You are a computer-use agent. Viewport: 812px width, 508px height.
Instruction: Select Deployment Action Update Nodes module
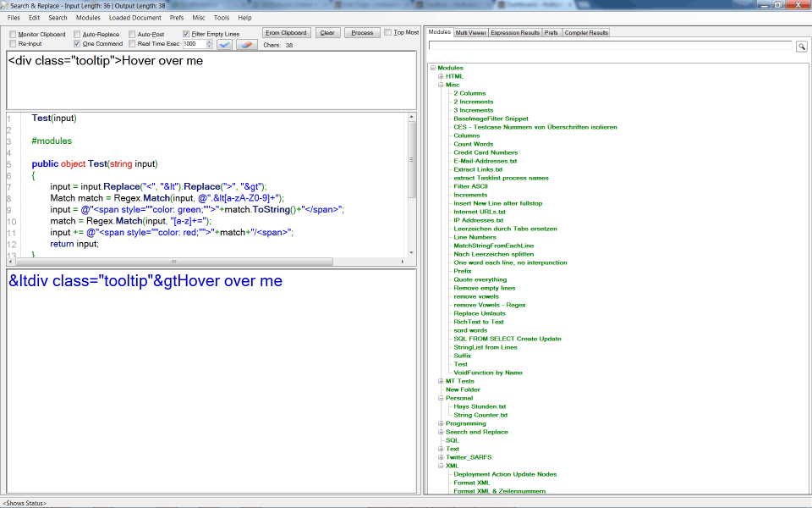(x=505, y=474)
